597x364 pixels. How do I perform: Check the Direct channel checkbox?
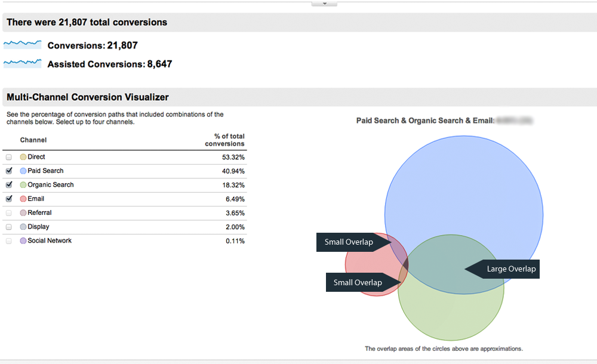[8, 158]
